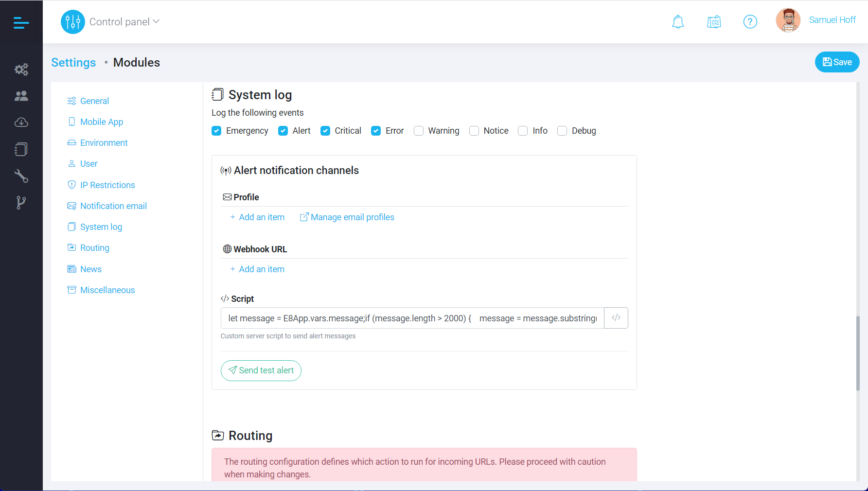The width and height of the screenshot is (868, 491).
Task: Toggle the hamburger menu icon
Action: click(21, 22)
